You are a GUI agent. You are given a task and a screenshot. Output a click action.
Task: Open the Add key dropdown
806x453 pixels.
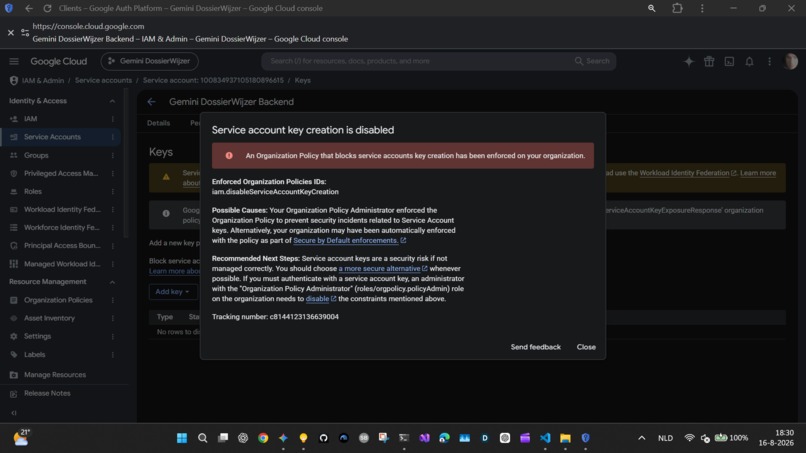[x=173, y=292]
